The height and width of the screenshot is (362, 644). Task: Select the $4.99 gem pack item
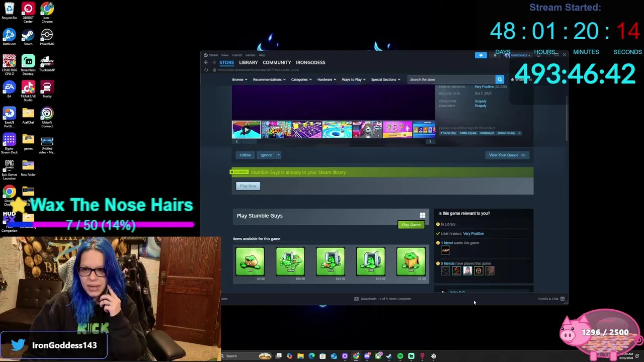(x=250, y=264)
